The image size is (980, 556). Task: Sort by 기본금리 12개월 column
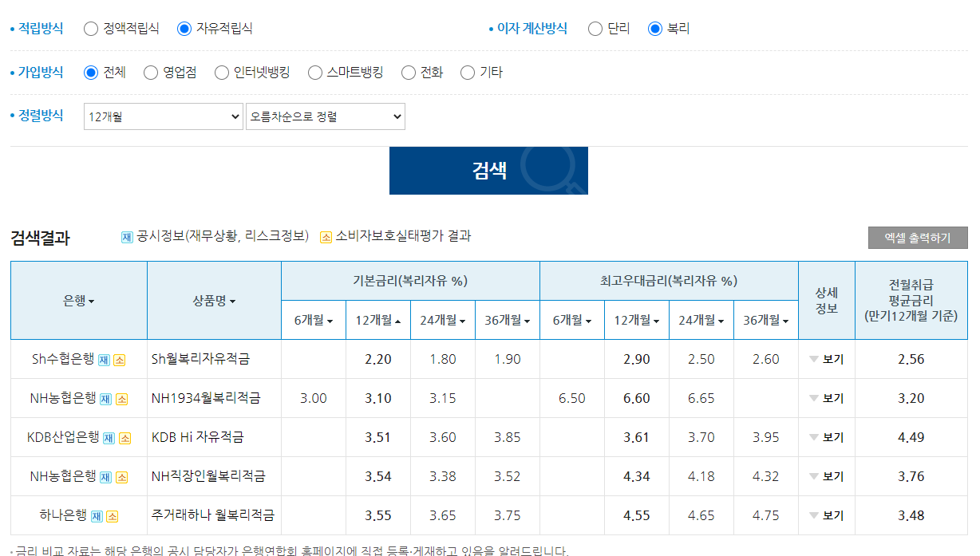coord(378,321)
